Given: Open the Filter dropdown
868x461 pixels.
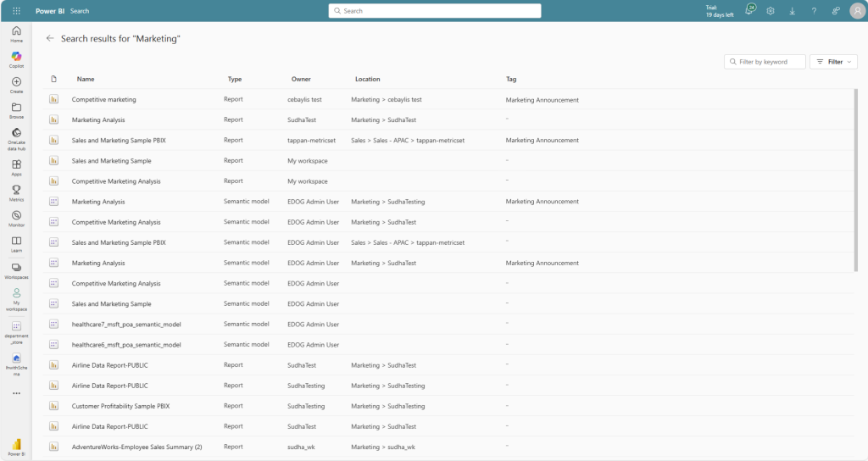Looking at the screenshot, I should click(834, 61).
